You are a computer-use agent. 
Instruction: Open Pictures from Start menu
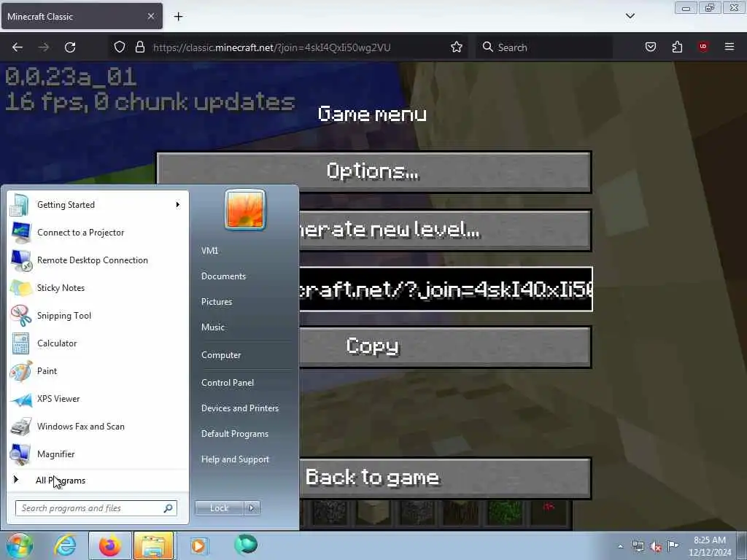coord(217,301)
